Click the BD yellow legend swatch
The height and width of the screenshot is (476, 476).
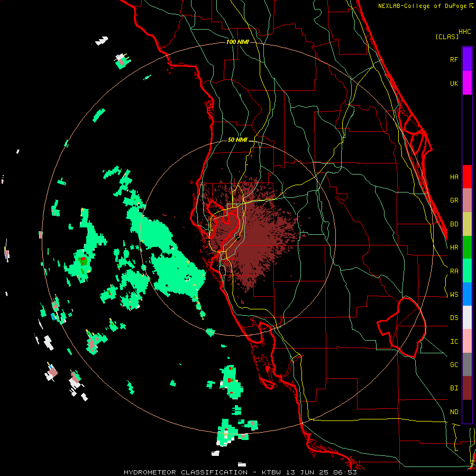[467, 224]
